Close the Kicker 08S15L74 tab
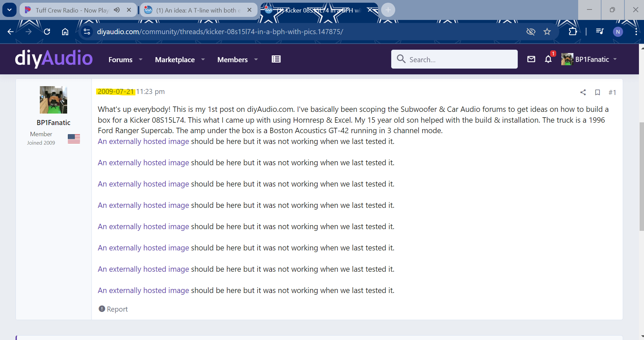 370,10
